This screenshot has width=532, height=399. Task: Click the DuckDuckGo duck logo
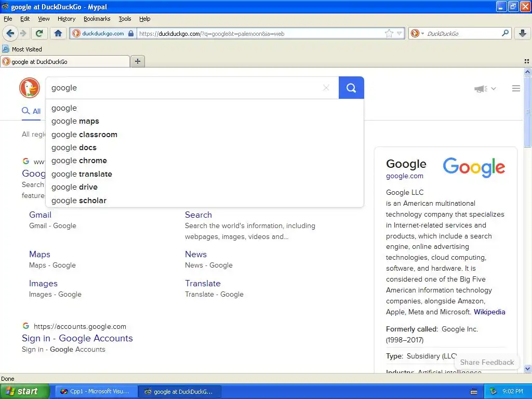[x=30, y=88]
